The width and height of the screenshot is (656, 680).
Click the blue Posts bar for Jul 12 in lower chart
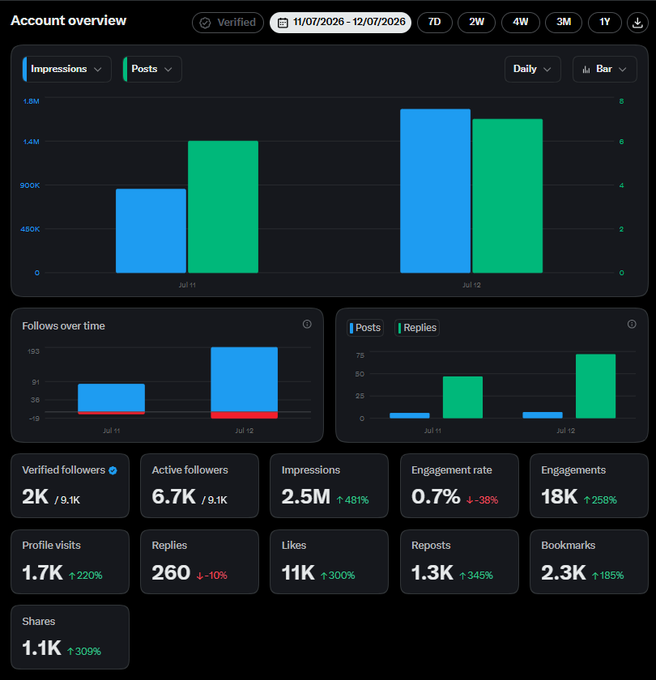click(542, 415)
